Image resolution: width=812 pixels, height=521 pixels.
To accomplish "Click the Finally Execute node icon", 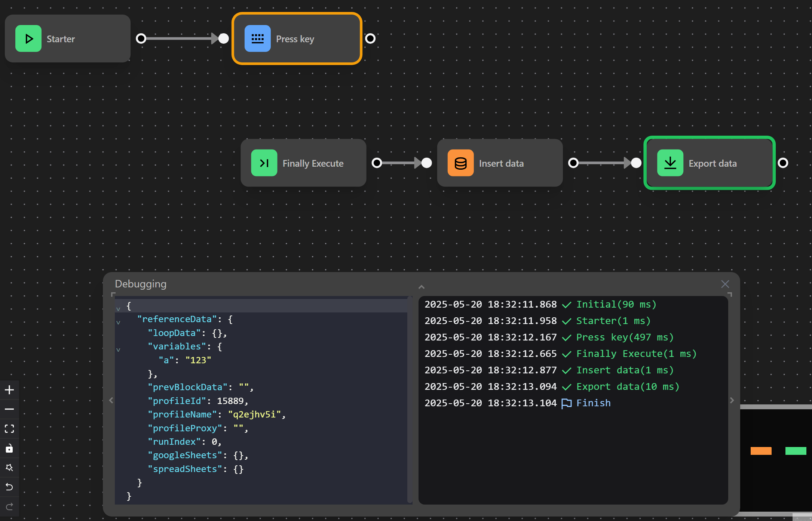I will click(x=264, y=163).
